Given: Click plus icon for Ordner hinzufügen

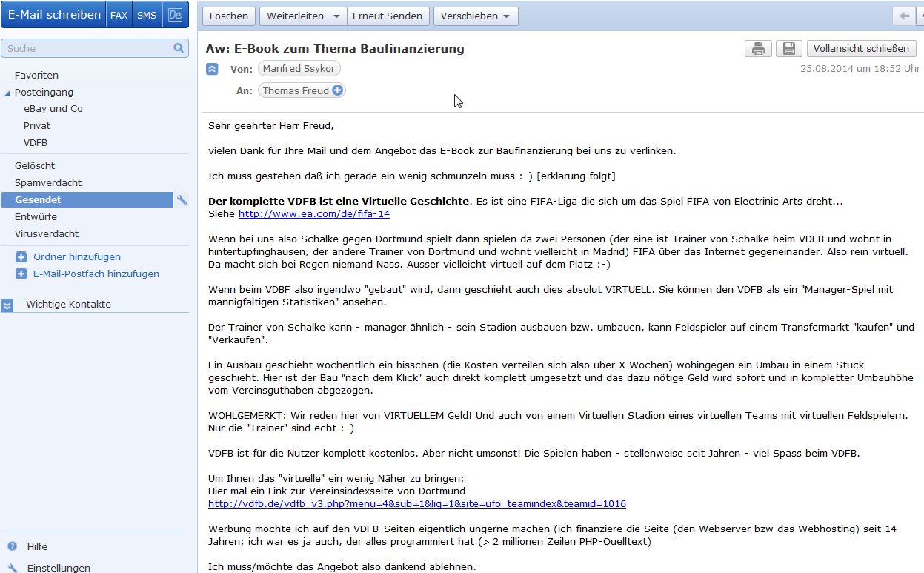Looking at the screenshot, I should (21, 257).
